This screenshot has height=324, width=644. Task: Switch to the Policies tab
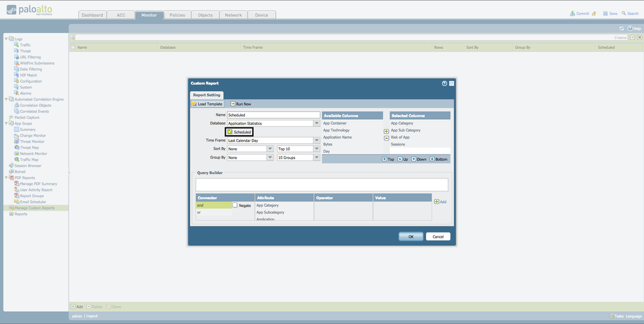177,15
